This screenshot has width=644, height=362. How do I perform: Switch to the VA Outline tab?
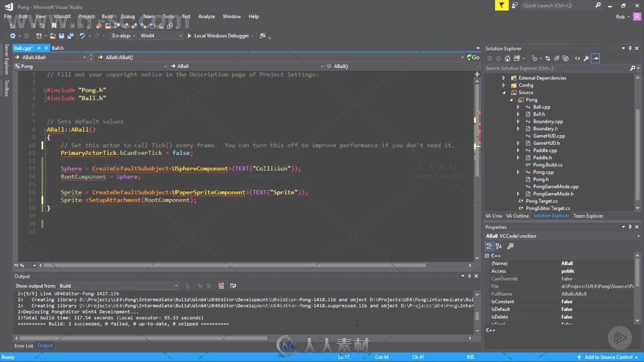517,216
